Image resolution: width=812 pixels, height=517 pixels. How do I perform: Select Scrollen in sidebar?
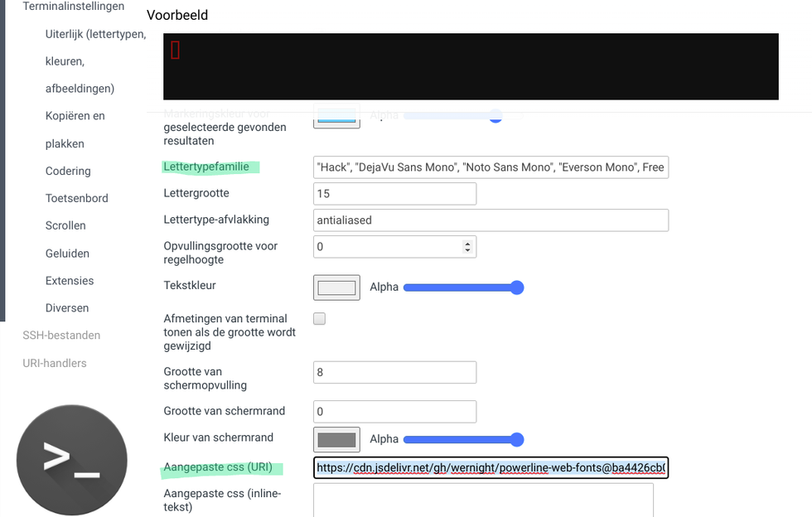coord(65,225)
